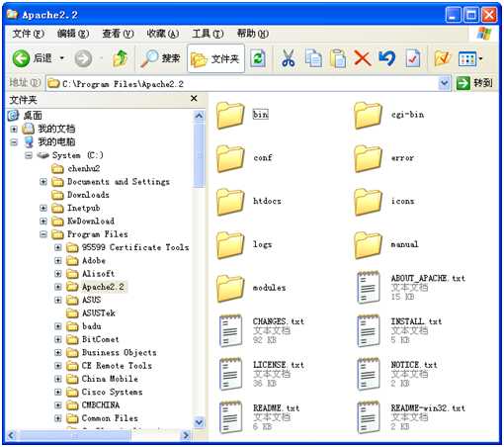Viewport: 504px width, 447px height.
Task: Click tree pane scroll left arrow
Action: pyautogui.click(x=12, y=435)
